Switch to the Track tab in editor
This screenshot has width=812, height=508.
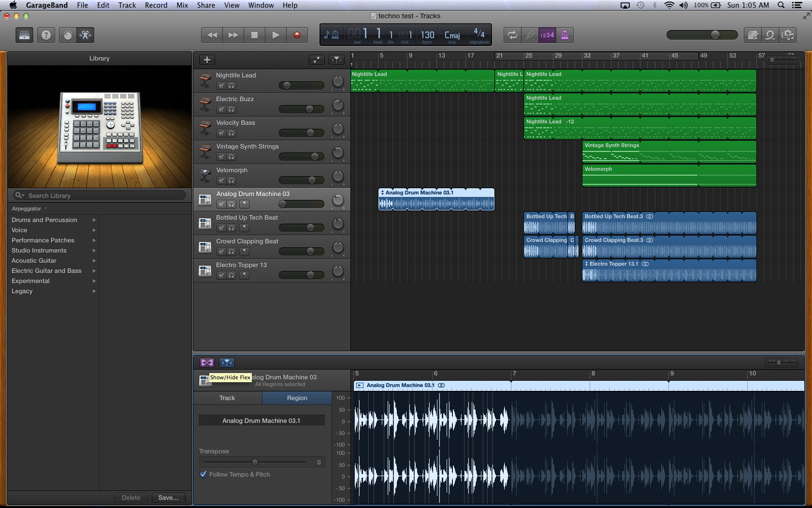[x=227, y=398]
